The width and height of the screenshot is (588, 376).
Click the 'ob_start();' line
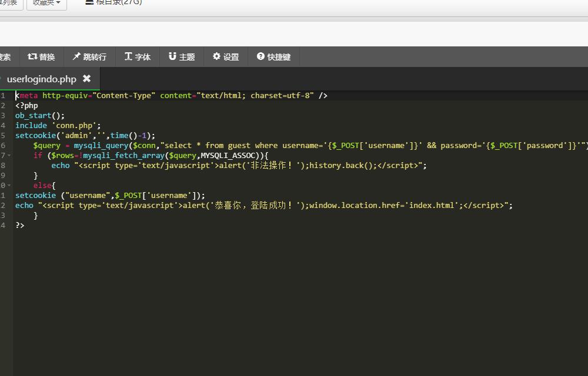[40, 115]
